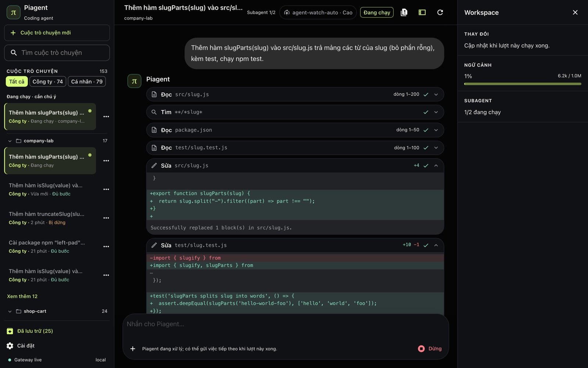Open options for left-pad package conversation
This screenshot has height=368, width=588.
point(106,247)
